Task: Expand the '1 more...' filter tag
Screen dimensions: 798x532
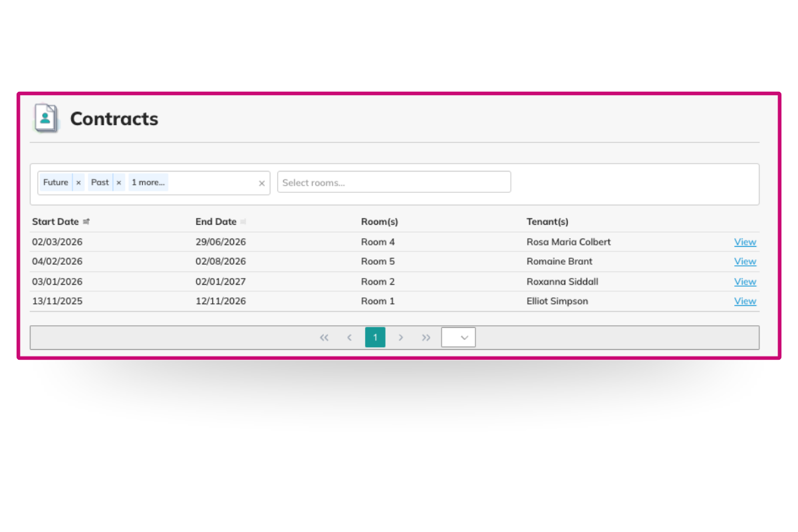Action: pos(148,182)
